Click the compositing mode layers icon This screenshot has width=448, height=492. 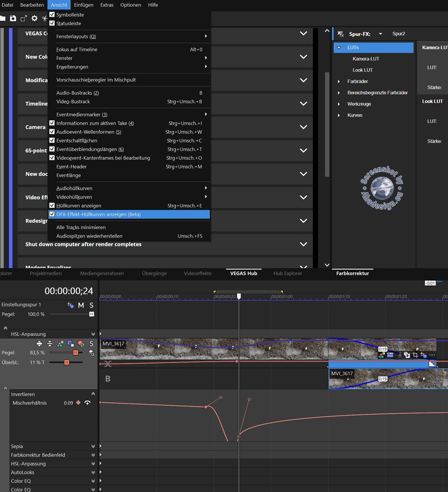tap(92, 353)
